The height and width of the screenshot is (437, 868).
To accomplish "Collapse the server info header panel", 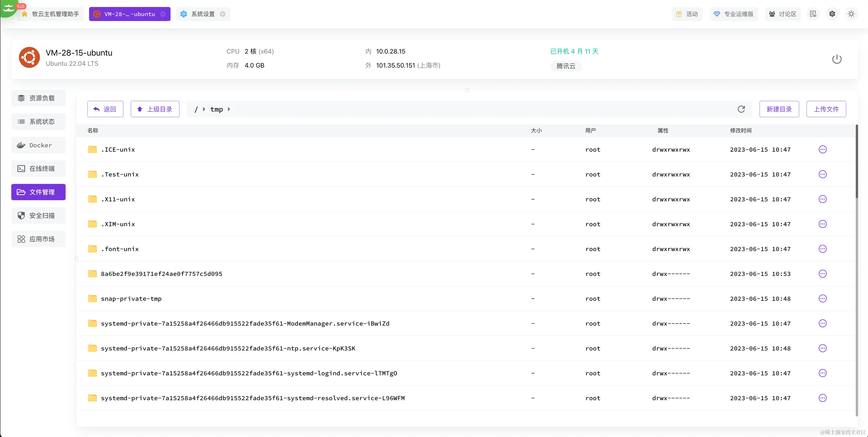I will click(467, 90).
